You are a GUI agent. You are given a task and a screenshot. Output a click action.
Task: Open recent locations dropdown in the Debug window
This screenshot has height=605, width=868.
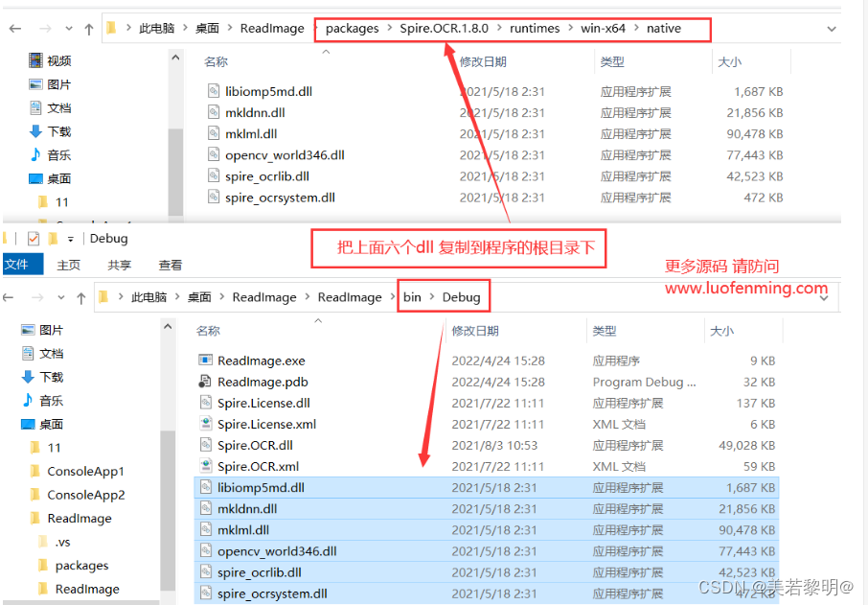[61, 297]
